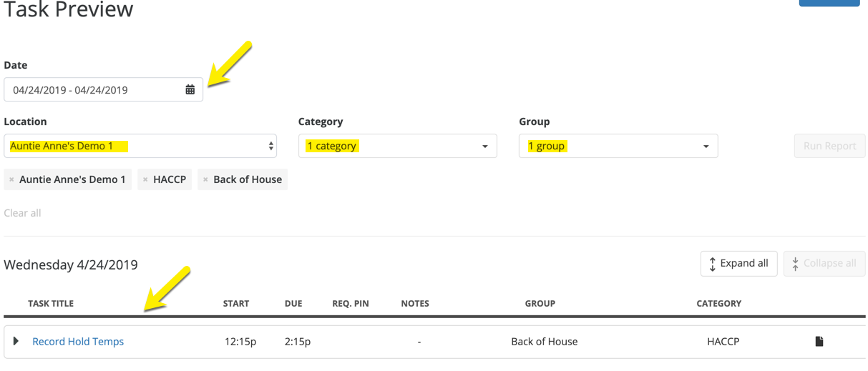Remove the HACCP filter chip
The width and height of the screenshot is (868, 371).
[145, 179]
